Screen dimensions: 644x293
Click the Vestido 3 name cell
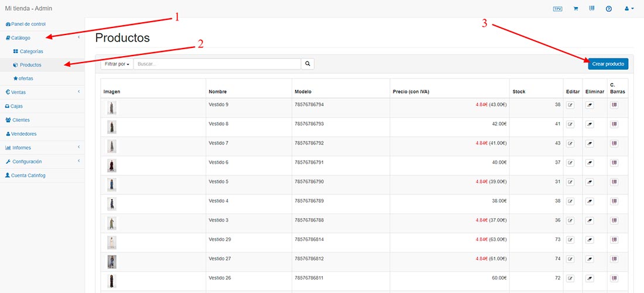(x=218, y=220)
